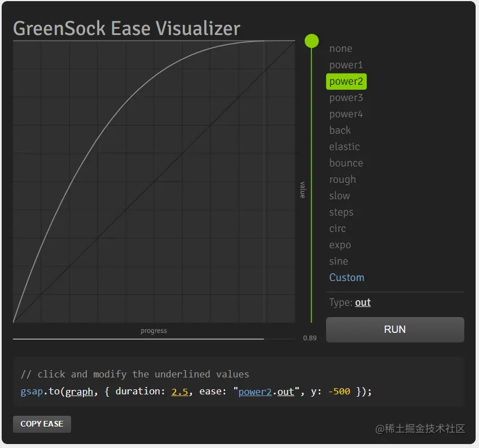Select the highlighted power2 ease
The height and width of the screenshot is (448, 479).
click(x=346, y=82)
